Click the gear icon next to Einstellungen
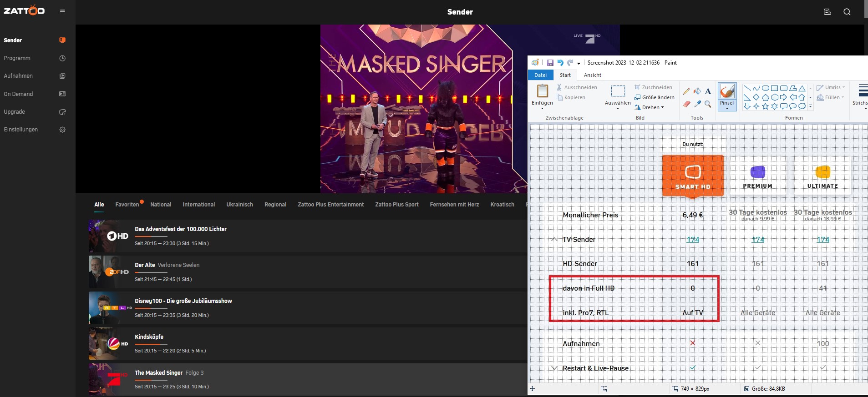The width and height of the screenshot is (868, 397). (62, 130)
